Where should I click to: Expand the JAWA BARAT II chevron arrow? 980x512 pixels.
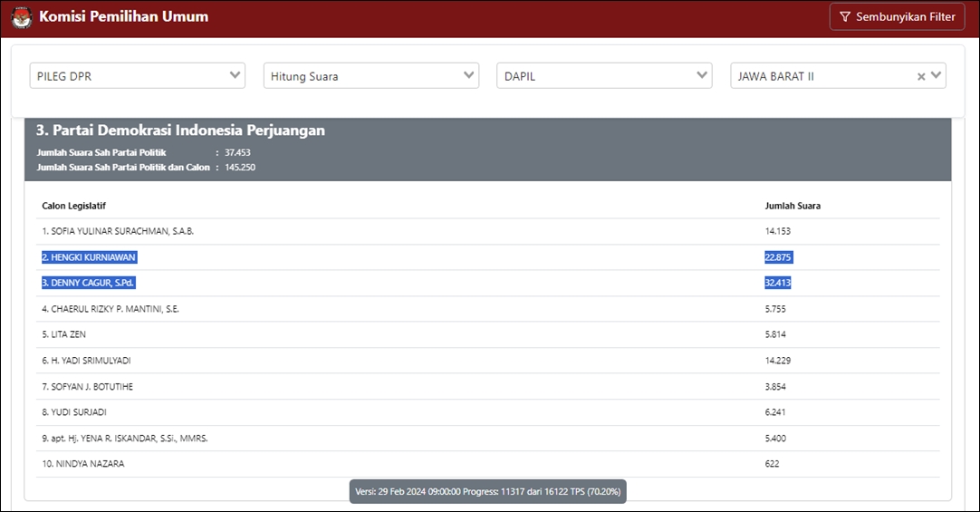click(x=936, y=75)
